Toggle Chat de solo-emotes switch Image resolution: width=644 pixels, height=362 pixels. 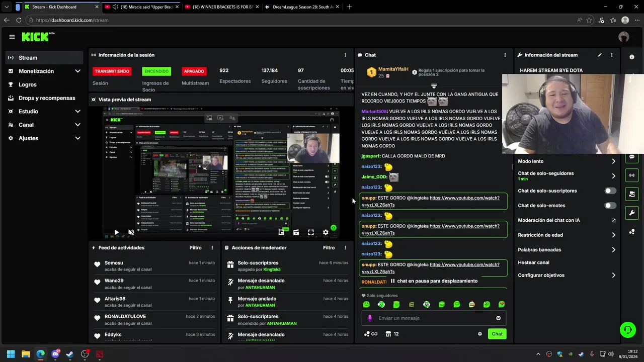[x=610, y=205]
